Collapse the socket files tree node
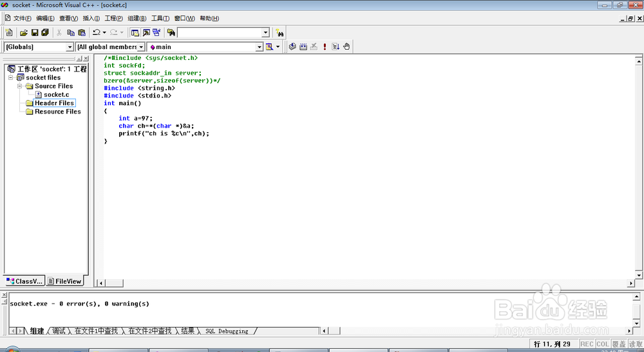The width and height of the screenshot is (644, 352). point(11,77)
